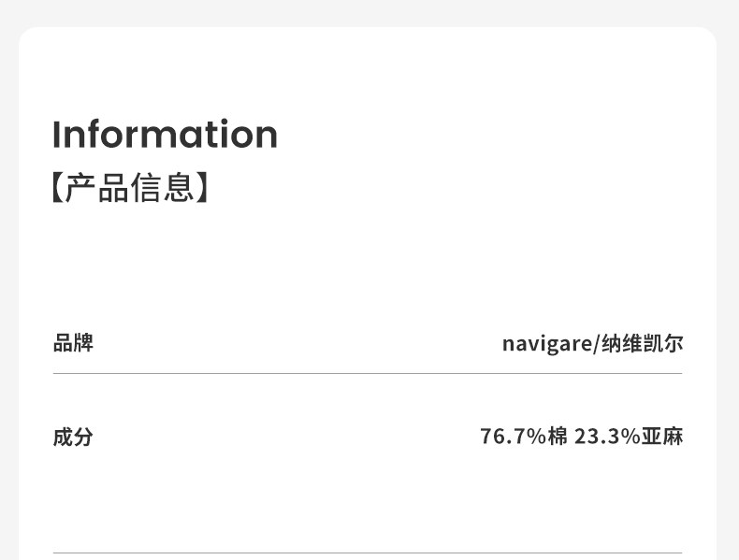Click the divider line below the brand row
739x560 pixels.
click(368, 374)
